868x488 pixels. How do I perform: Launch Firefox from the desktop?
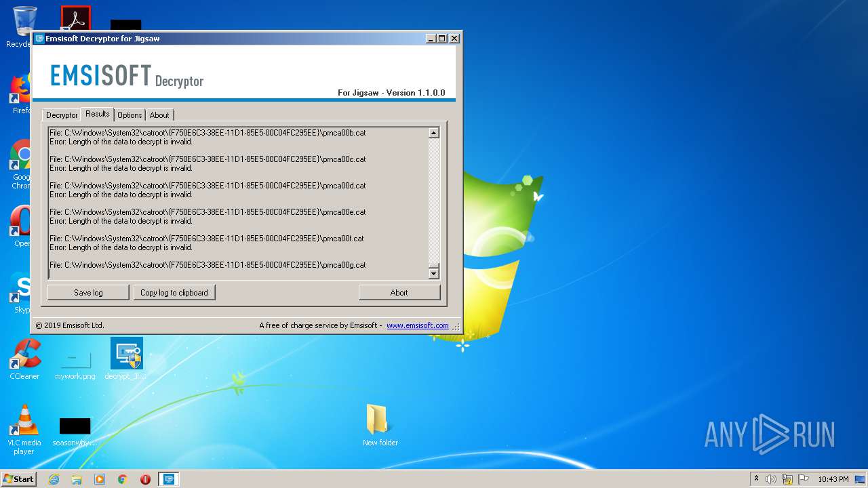click(21, 88)
